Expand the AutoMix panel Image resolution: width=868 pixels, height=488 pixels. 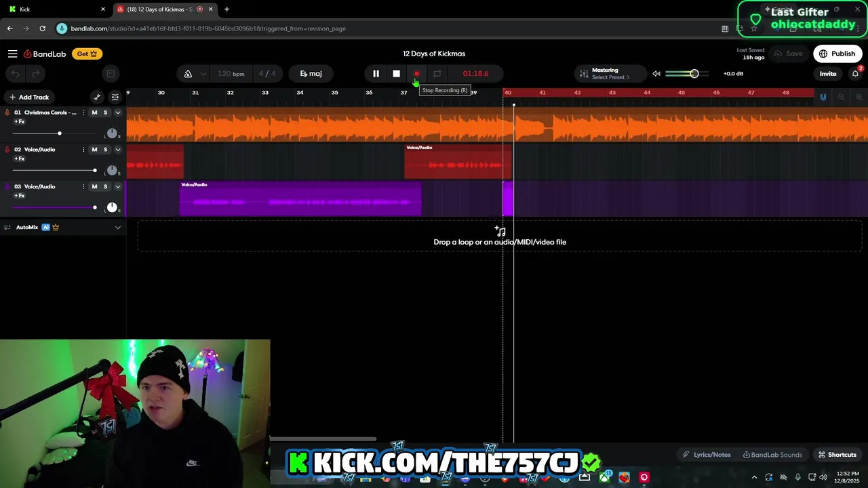pos(117,228)
